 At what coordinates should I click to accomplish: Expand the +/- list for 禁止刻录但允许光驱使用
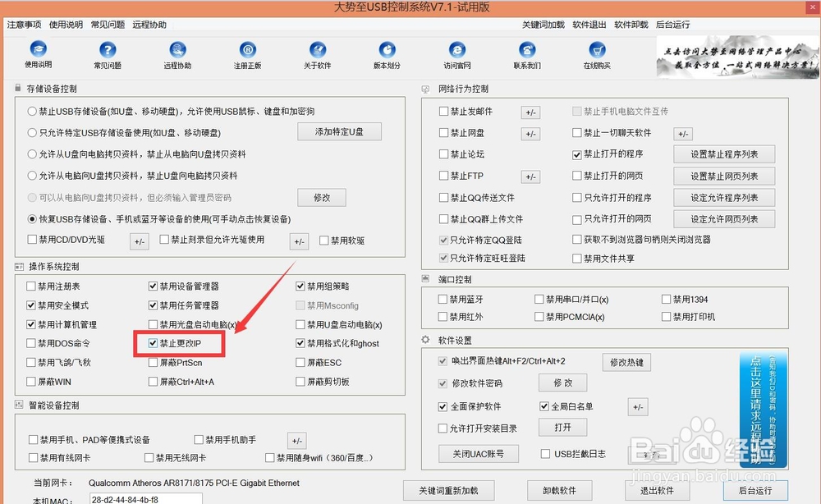pos(299,242)
